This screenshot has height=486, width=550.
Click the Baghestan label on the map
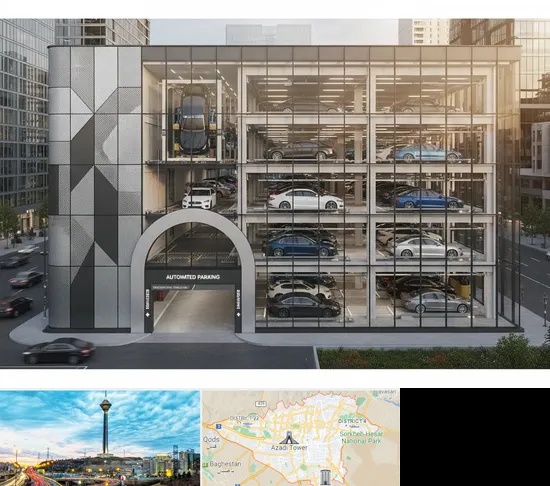226,464
